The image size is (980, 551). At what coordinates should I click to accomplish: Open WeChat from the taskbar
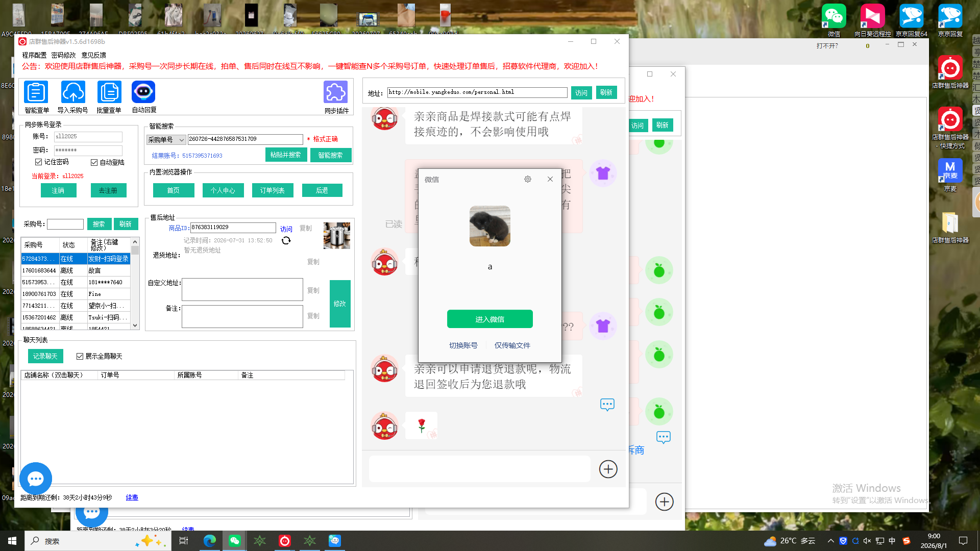[x=235, y=541]
